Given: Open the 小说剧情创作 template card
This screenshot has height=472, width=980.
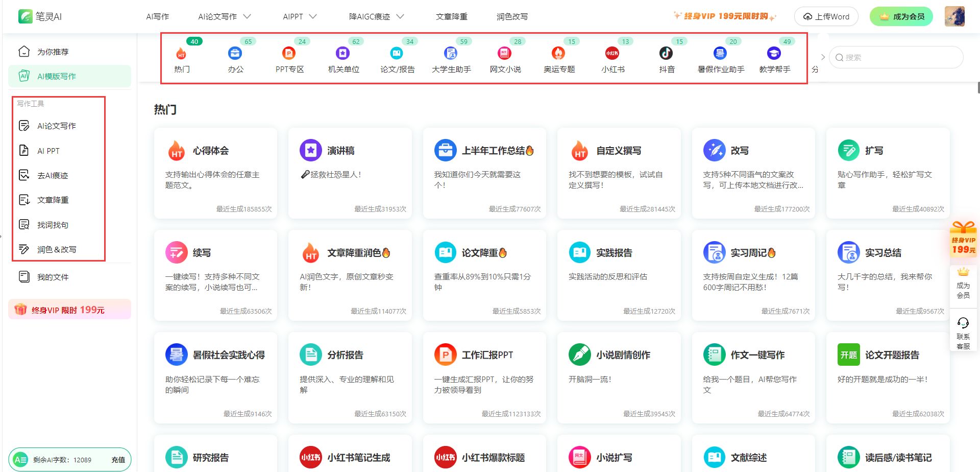Looking at the screenshot, I should tap(619, 378).
